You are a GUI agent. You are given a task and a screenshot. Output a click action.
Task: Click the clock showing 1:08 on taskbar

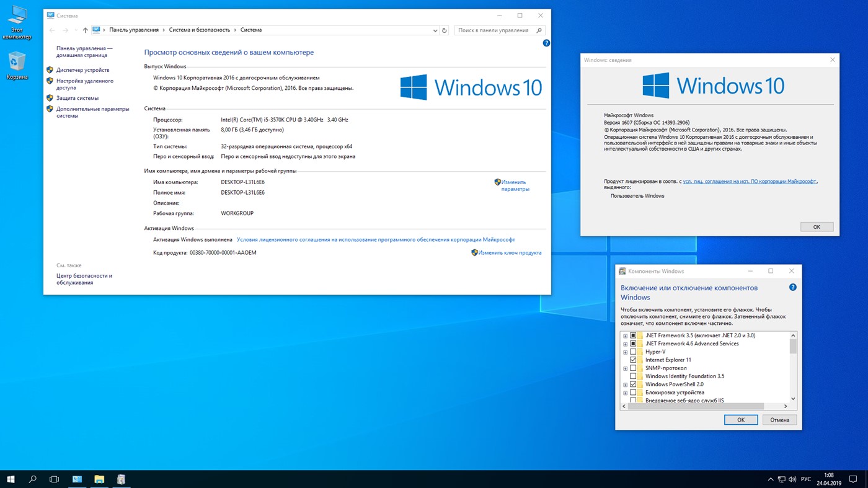[x=829, y=479]
